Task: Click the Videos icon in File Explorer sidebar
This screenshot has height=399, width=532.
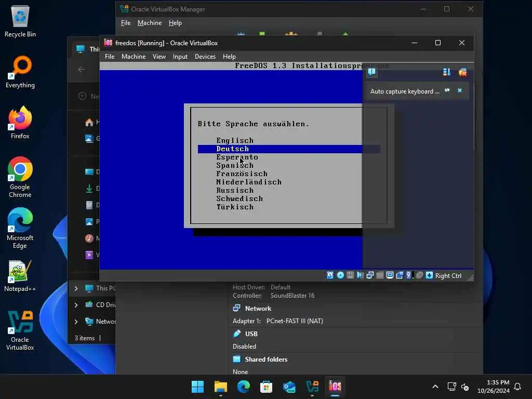Action: click(x=89, y=255)
